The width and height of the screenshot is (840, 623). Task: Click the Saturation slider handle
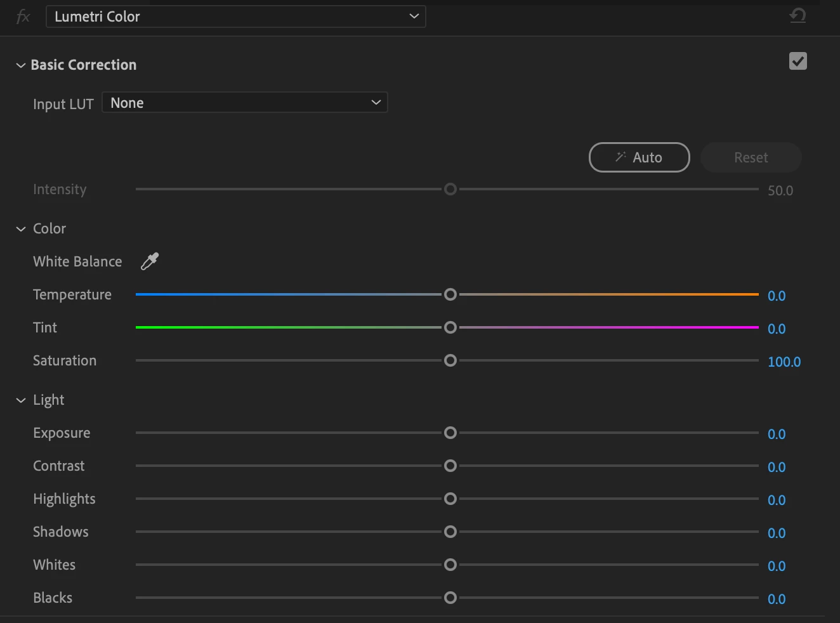click(450, 360)
